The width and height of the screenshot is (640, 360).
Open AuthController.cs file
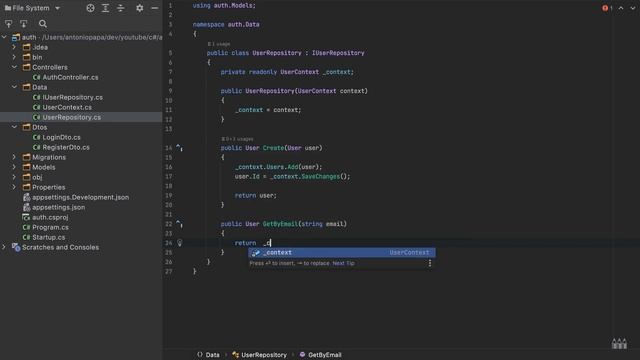pyautogui.click(x=70, y=77)
